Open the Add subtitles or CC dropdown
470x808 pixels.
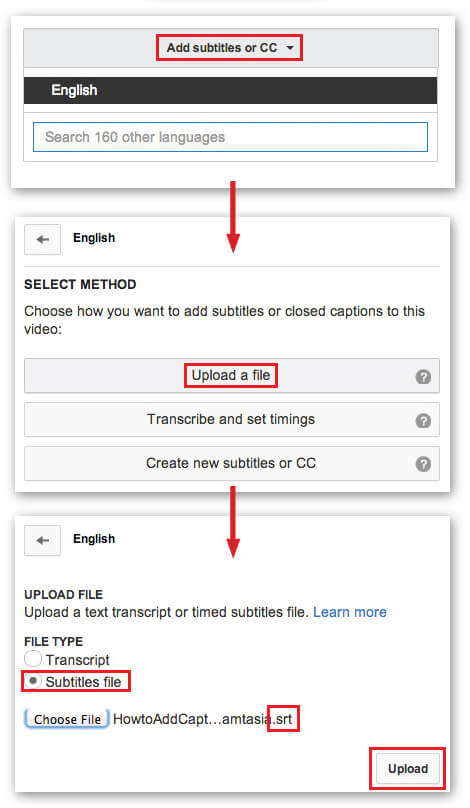(230, 48)
